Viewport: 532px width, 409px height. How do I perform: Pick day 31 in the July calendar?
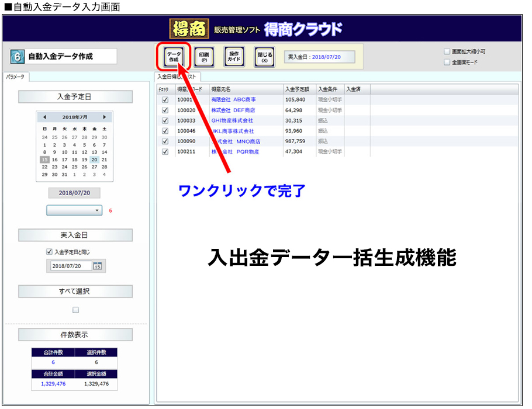coord(64,175)
